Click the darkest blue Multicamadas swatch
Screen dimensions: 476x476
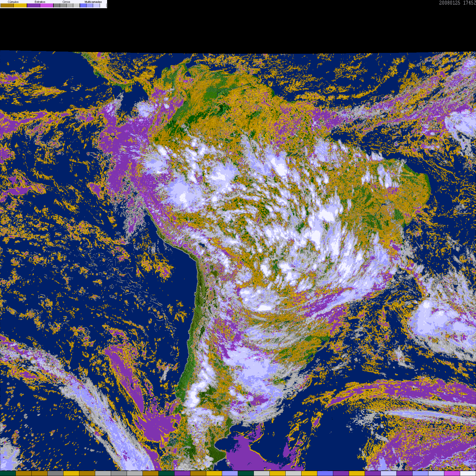pos(83,6)
